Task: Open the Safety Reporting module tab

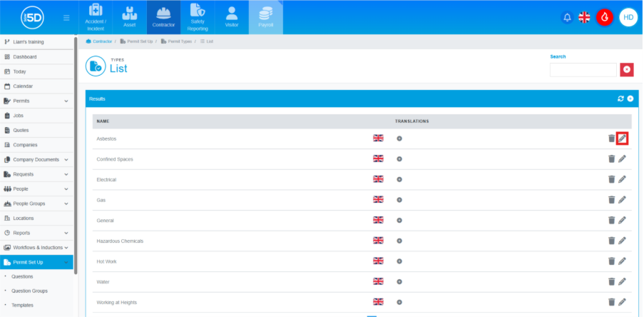Action: click(198, 18)
